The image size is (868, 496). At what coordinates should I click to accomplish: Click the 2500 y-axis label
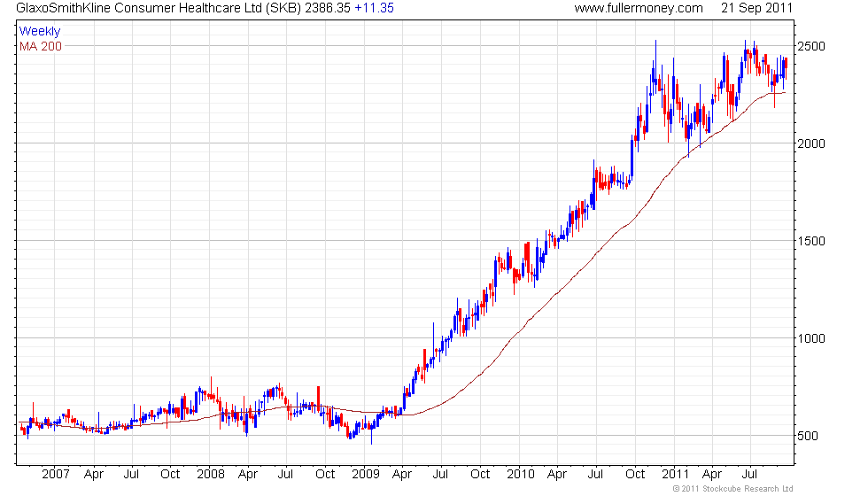(811, 46)
